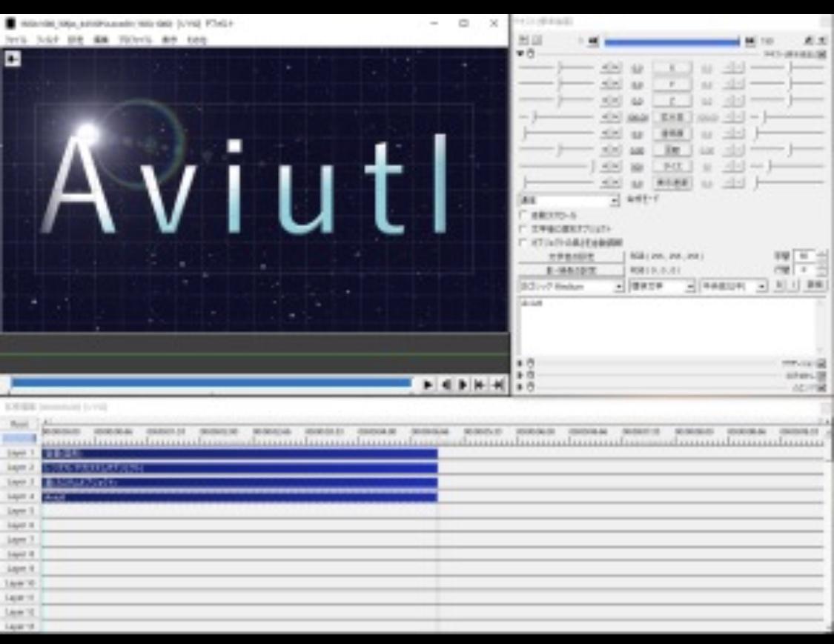Click the left slider in the 拡大率 row
Screen dimensions: 834x644
pyautogui.click(x=556, y=116)
